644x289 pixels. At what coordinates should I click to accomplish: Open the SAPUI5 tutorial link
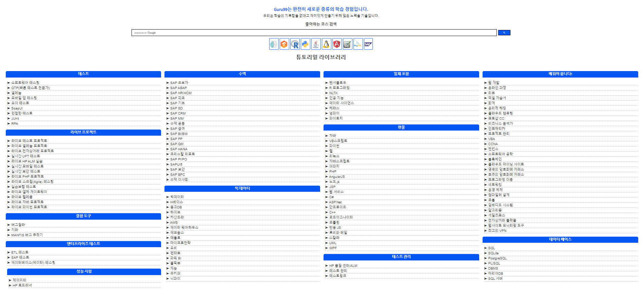point(176,164)
